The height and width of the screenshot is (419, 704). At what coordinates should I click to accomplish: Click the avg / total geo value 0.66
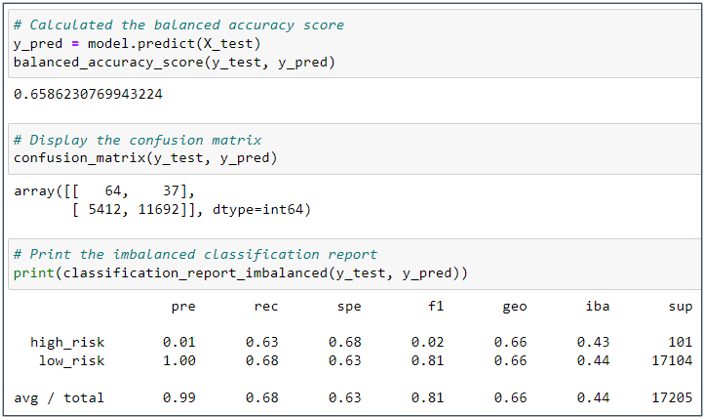point(510,398)
